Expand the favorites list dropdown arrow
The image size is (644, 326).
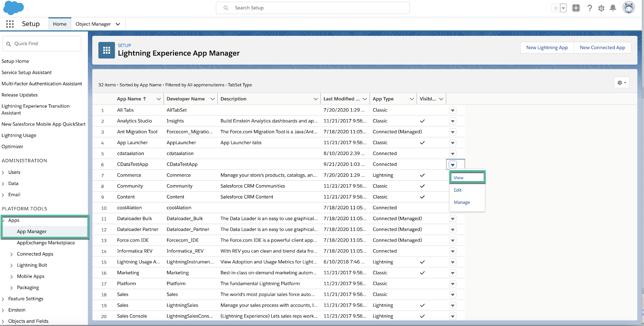(x=563, y=8)
